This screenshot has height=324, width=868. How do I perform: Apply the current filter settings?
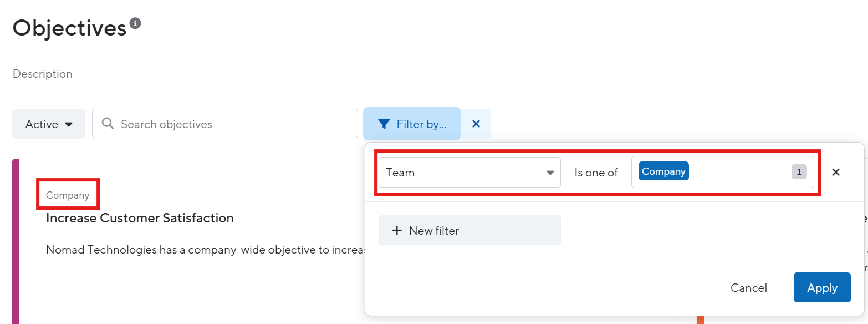822,287
